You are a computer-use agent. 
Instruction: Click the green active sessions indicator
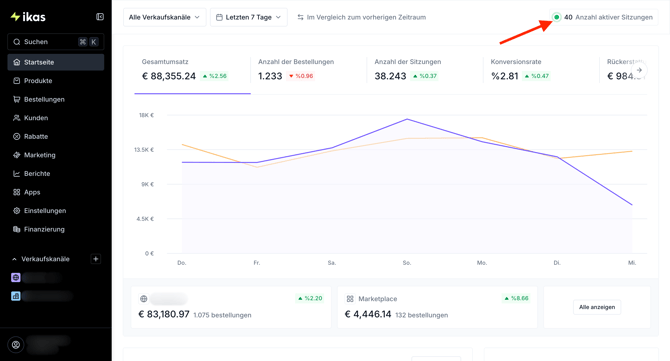tap(556, 17)
